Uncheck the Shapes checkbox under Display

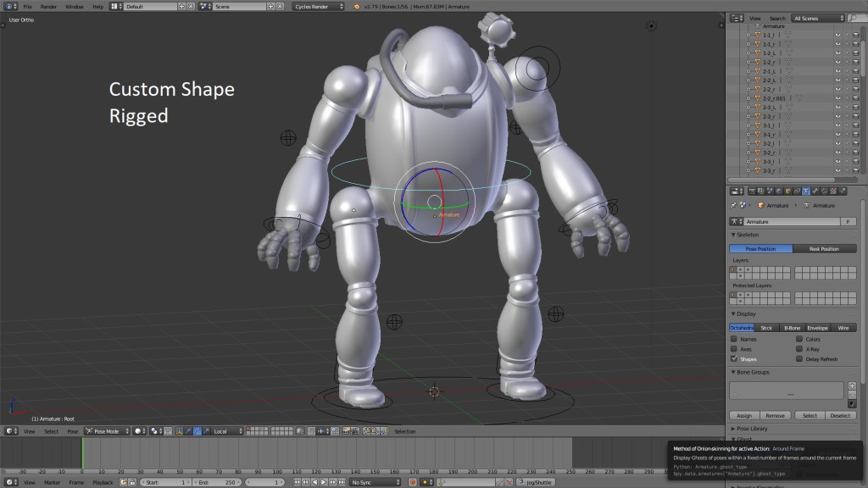coord(734,358)
